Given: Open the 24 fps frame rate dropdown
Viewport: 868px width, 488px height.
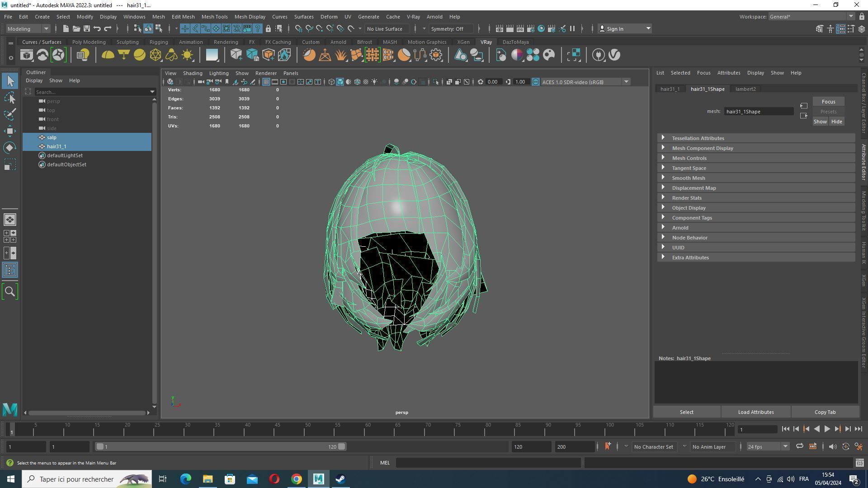Looking at the screenshot, I should click(x=768, y=446).
